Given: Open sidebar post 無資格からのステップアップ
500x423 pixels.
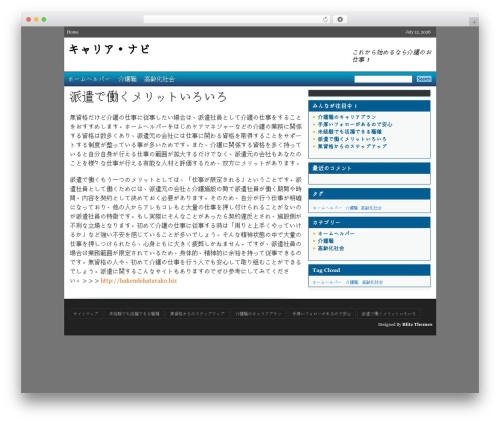Looking at the screenshot, I should [352, 146].
